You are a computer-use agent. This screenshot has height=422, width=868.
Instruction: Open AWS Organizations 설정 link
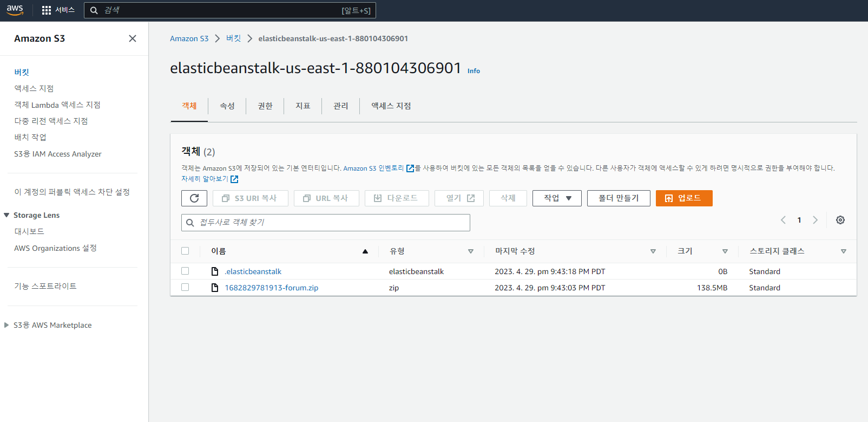pyautogui.click(x=55, y=248)
